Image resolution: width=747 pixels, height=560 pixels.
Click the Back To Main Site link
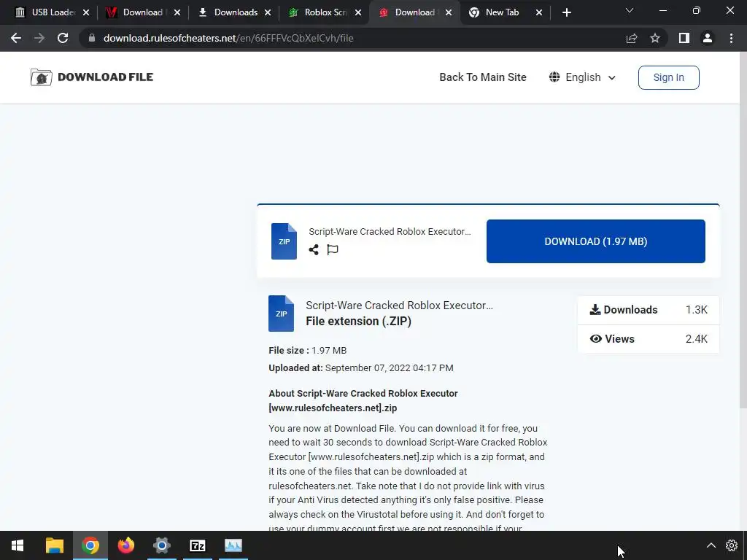click(483, 77)
